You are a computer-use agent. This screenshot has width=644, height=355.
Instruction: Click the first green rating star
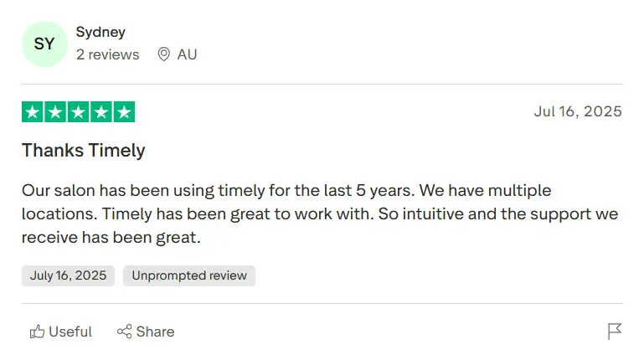pyautogui.click(x=33, y=112)
